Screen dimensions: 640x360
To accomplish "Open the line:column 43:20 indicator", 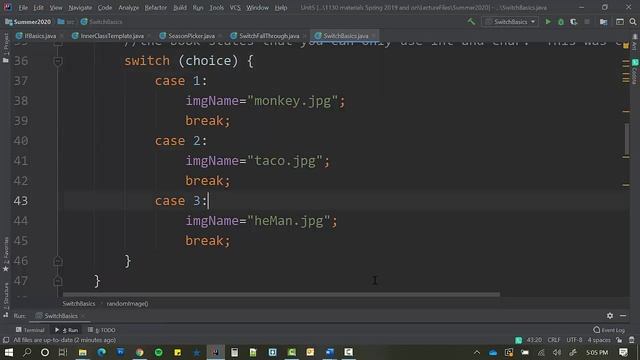I will [x=534, y=340].
